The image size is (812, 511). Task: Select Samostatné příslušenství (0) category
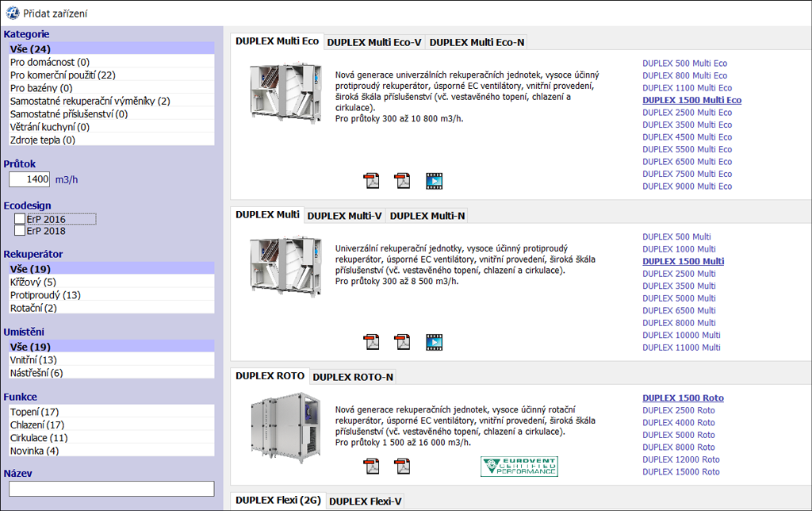coord(111,113)
